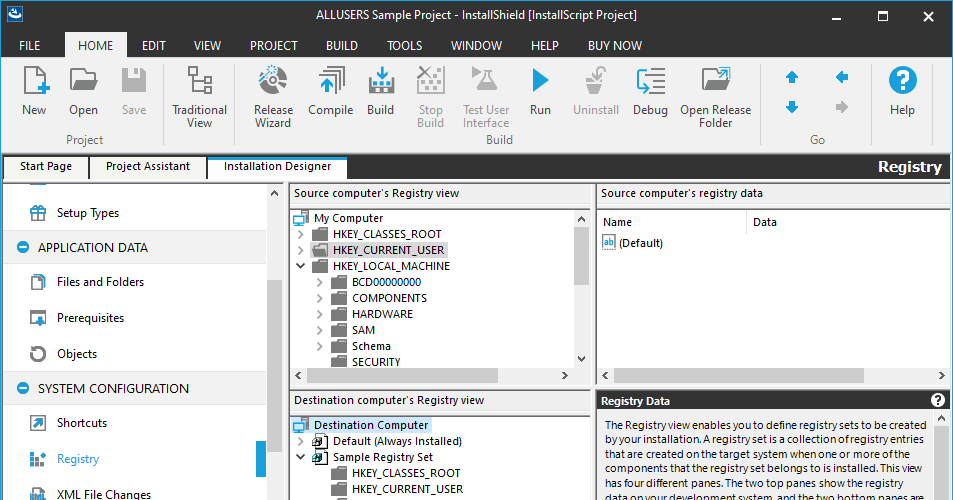Screen dimensions: 953x500
Task: Open Release Folder from the ribbon
Action: (715, 97)
